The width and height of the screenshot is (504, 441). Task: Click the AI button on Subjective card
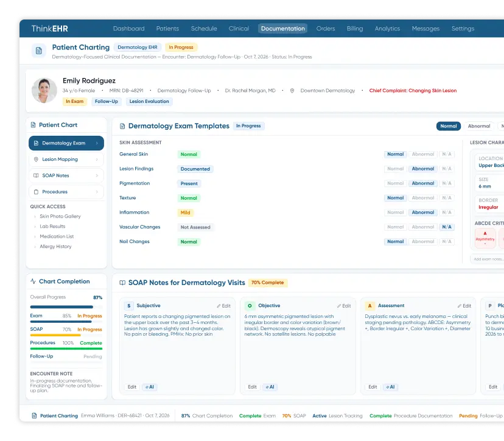(150, 387)
